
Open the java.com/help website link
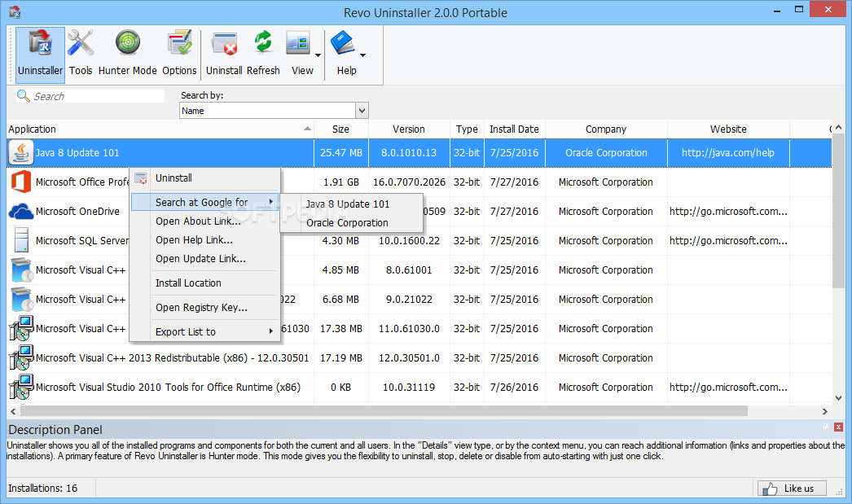(727, 152)
